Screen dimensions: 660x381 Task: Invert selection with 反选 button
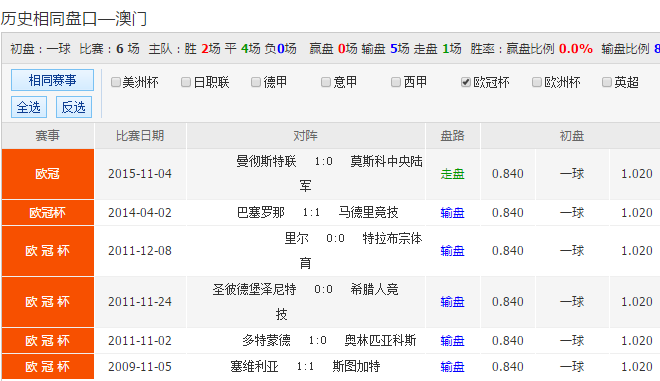pos(74,107)
